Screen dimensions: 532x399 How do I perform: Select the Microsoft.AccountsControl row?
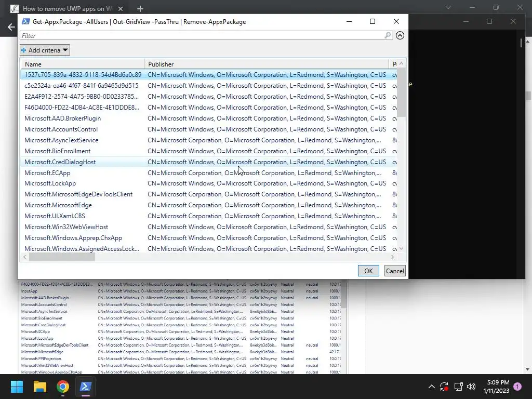[209, 129]
